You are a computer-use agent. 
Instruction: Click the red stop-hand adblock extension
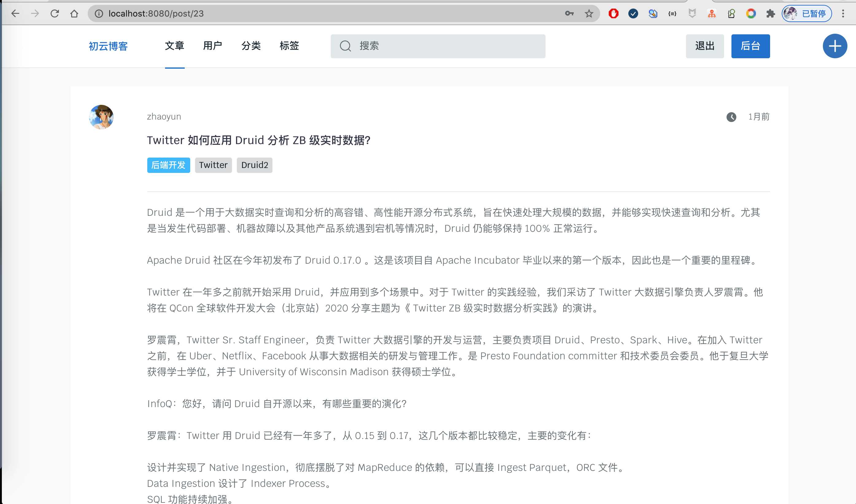tap(613, 13)
